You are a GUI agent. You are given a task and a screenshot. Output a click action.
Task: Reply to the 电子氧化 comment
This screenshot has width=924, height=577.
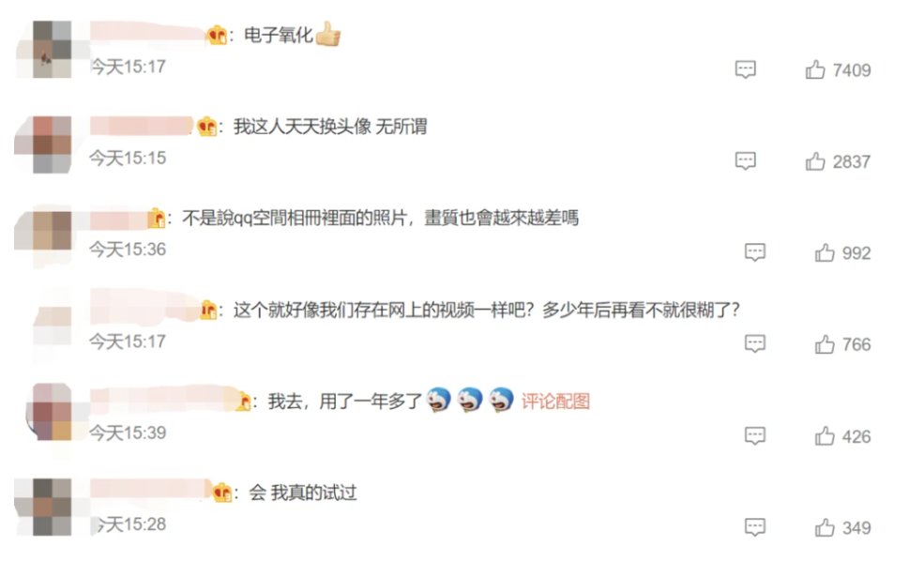click(x=745, y=68)
